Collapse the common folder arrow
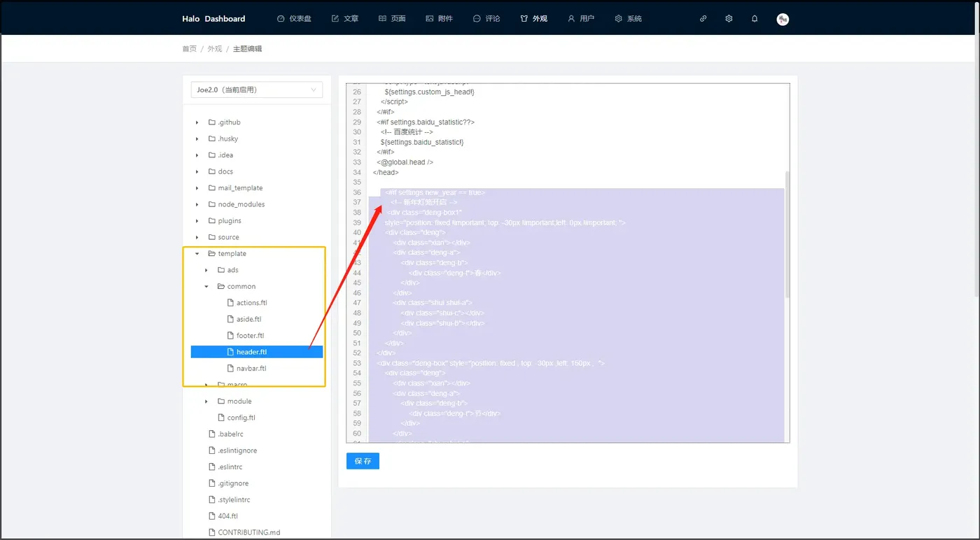The image size is (980, 540). [206, 287]
